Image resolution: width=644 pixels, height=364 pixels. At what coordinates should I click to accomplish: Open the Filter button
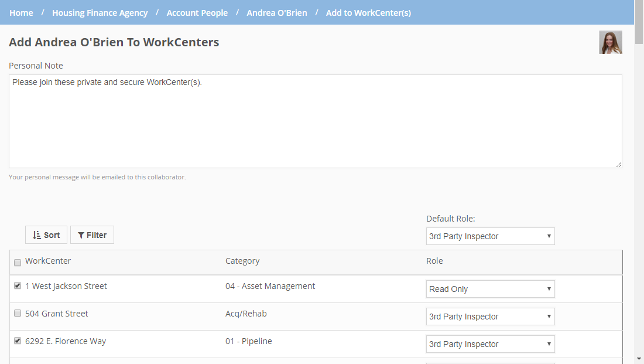coord(92,235)
